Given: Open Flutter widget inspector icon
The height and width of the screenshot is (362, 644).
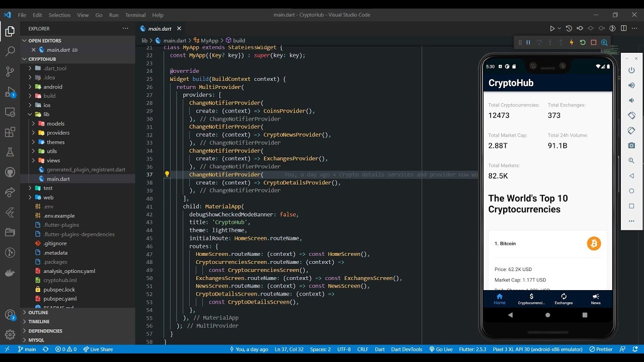Looking at the screenshot, I should point(605,43).
